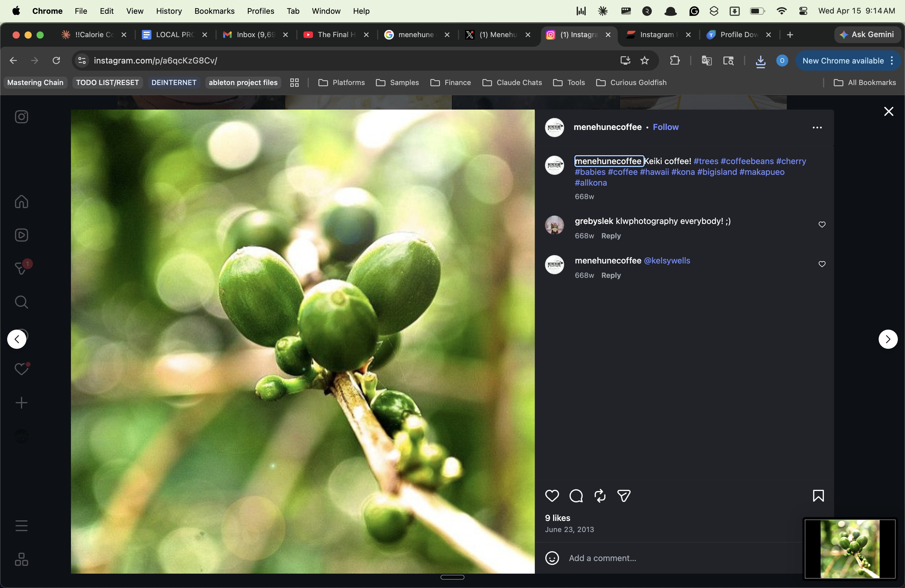
Task: Save post with the bookmark icon
Action: tap(818, 495)
